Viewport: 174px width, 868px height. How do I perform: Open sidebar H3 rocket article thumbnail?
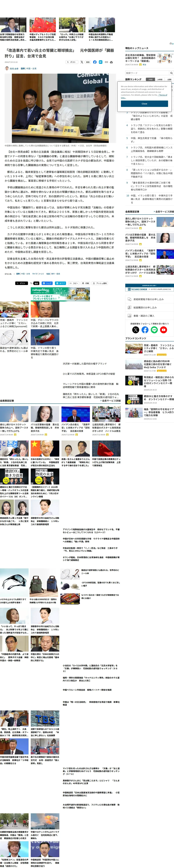tap(165, 222)
